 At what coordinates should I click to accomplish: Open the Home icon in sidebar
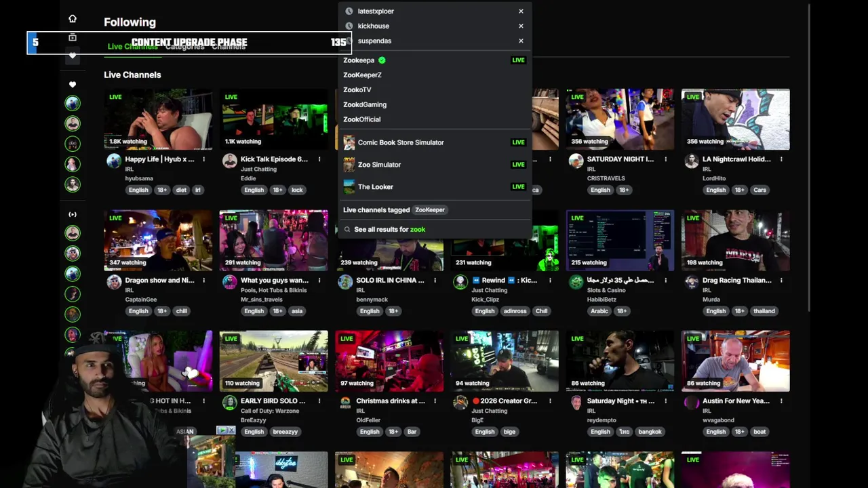tap(73, 18)
